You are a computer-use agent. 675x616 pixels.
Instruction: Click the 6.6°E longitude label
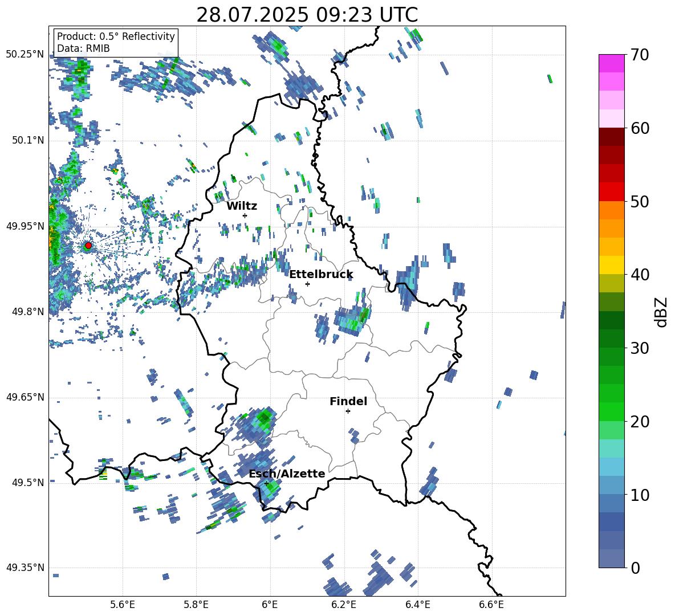tap(491, 605)
